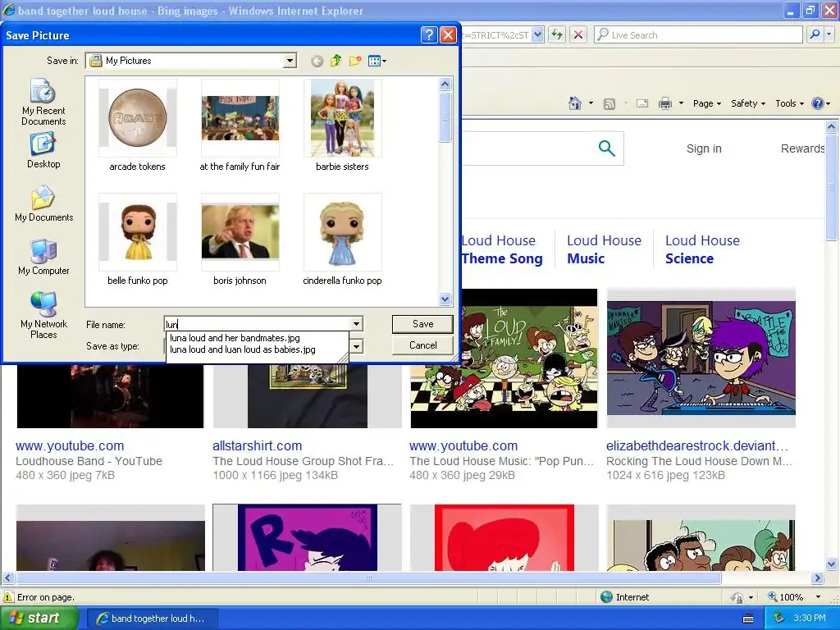Click the file list scrollbar down arrow
The image size is (840, 630).
[445, 299]
